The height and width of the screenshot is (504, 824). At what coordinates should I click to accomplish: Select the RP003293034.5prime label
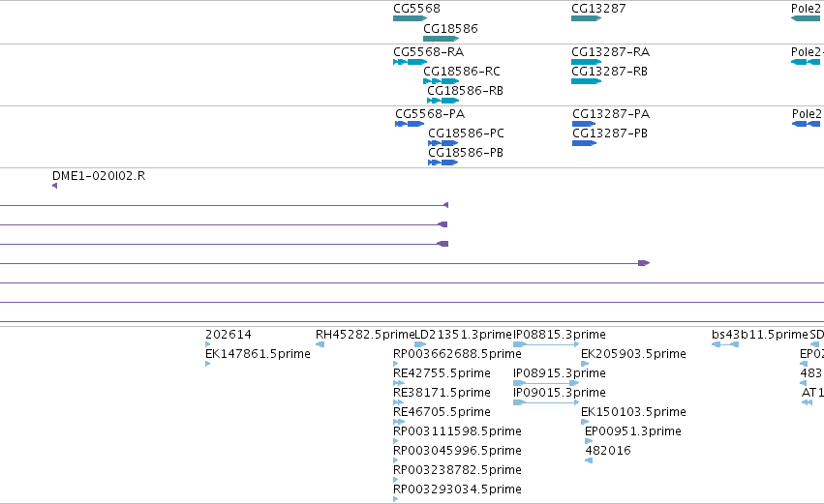click(457, 489)
